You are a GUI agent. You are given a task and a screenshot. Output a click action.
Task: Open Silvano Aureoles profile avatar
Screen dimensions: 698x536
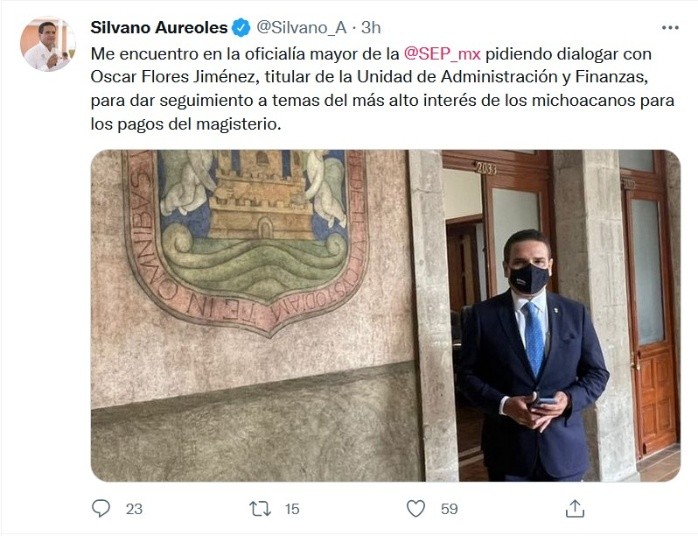pos(48,44)
